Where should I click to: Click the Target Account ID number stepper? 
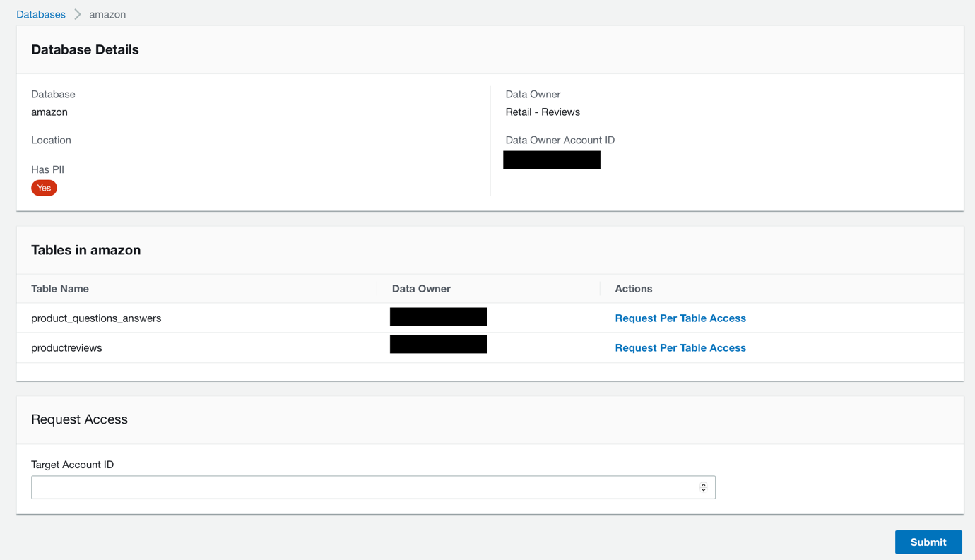[x=704, y=487]
